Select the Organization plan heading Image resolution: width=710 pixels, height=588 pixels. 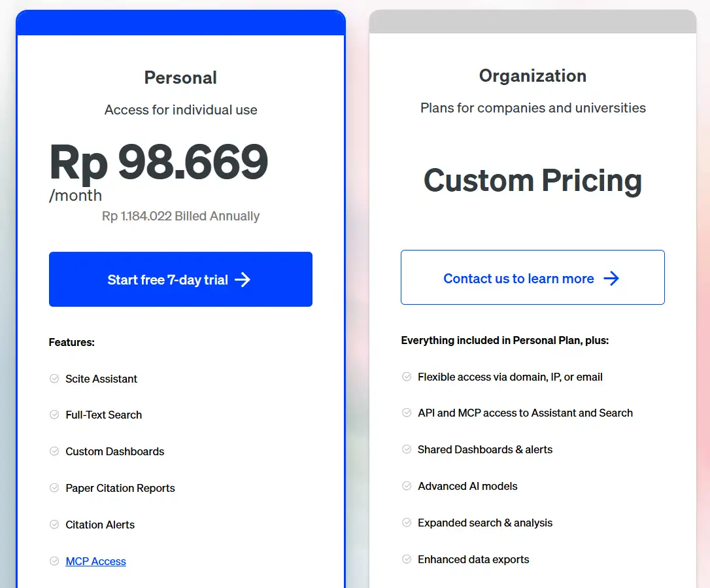click(532, 76)
